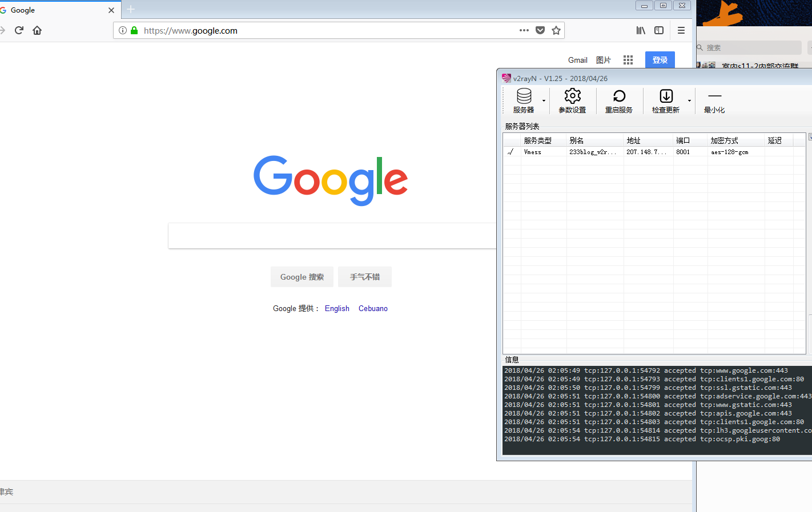Bookmark this page with star icon
The width and height of the screenshot is (812, 512).
556,30
